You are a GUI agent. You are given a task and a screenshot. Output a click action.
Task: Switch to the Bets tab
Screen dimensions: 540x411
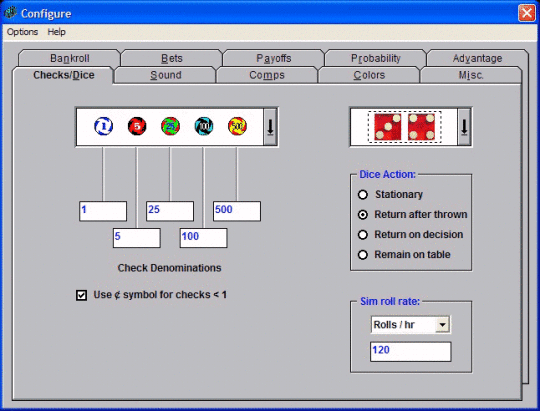[172, 58]
